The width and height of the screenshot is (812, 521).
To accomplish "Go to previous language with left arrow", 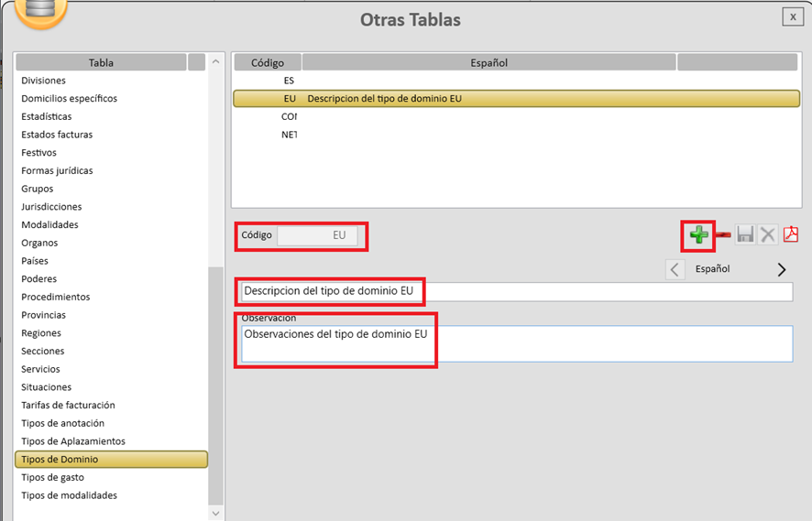I will 675,269.
